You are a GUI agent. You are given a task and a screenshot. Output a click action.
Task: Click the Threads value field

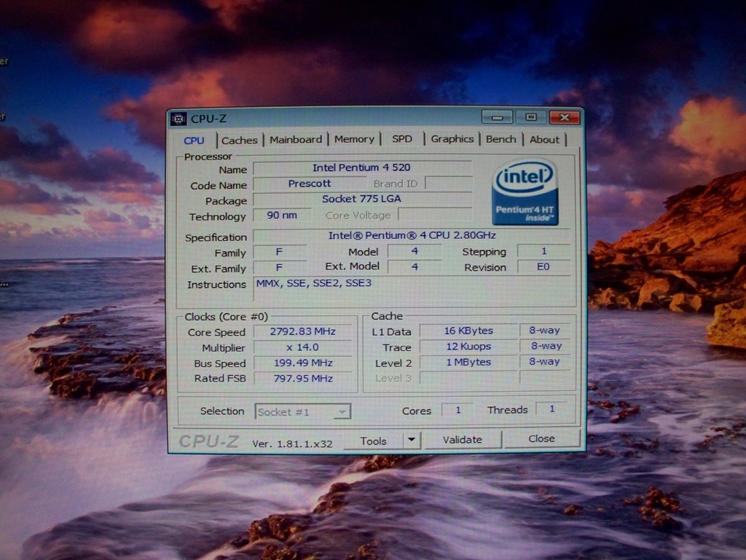[552, 409]
